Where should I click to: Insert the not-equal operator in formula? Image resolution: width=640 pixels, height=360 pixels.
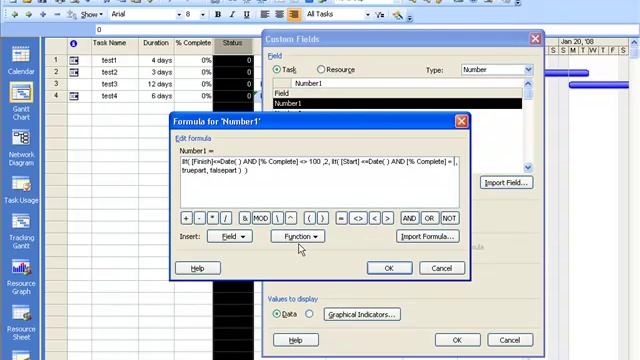tap(358, 218)
